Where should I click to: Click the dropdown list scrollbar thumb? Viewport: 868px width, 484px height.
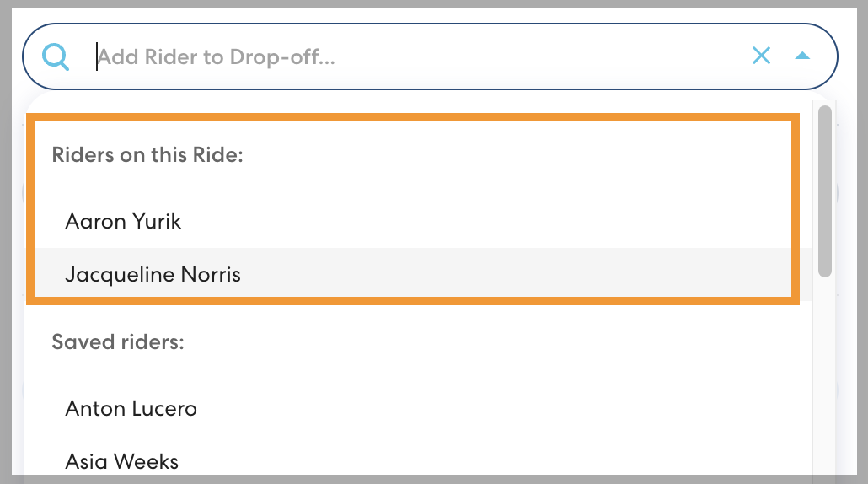tap(825, 191)
